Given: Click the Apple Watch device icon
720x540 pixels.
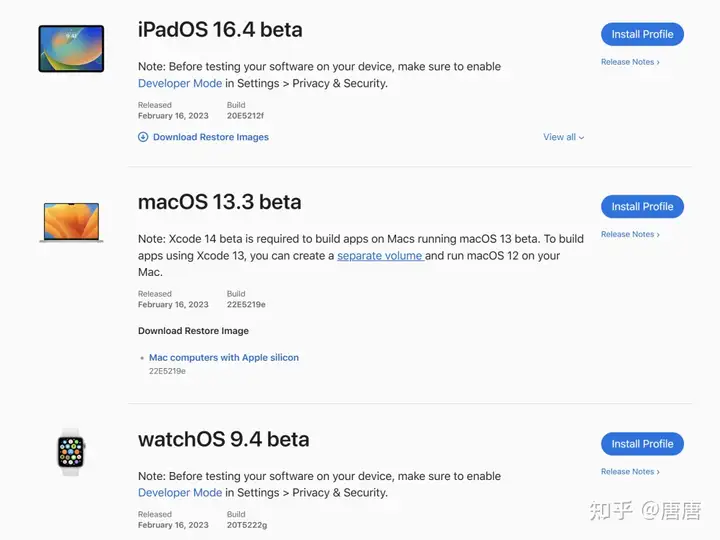Looking at the screenshot, I should (x=71, y=452).
